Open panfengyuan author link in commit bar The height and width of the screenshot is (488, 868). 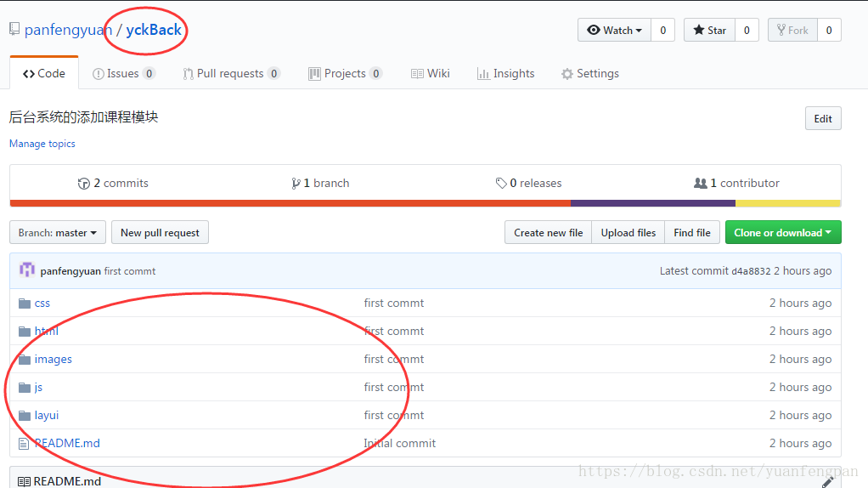(x=70, y=271)
